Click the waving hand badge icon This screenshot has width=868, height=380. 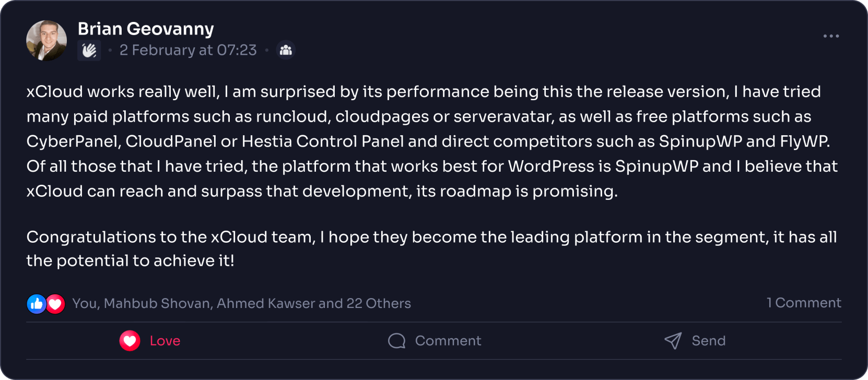point(89,50)
